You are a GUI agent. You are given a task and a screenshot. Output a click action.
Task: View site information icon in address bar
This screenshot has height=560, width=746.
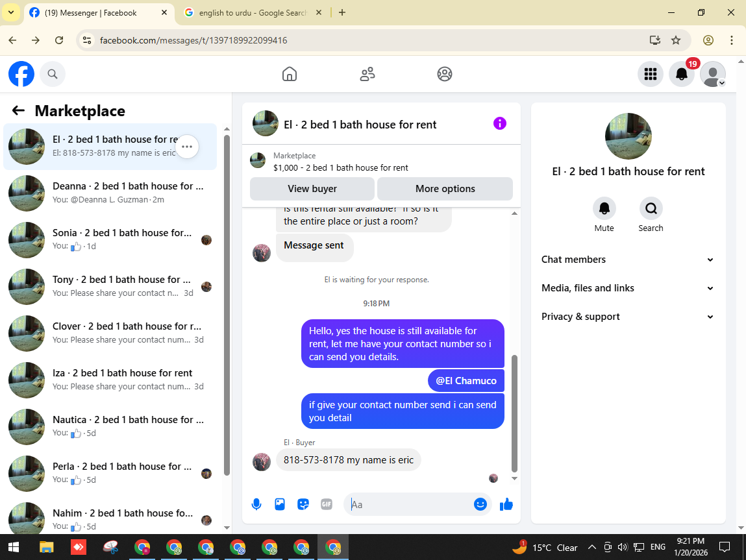[87, 40]
